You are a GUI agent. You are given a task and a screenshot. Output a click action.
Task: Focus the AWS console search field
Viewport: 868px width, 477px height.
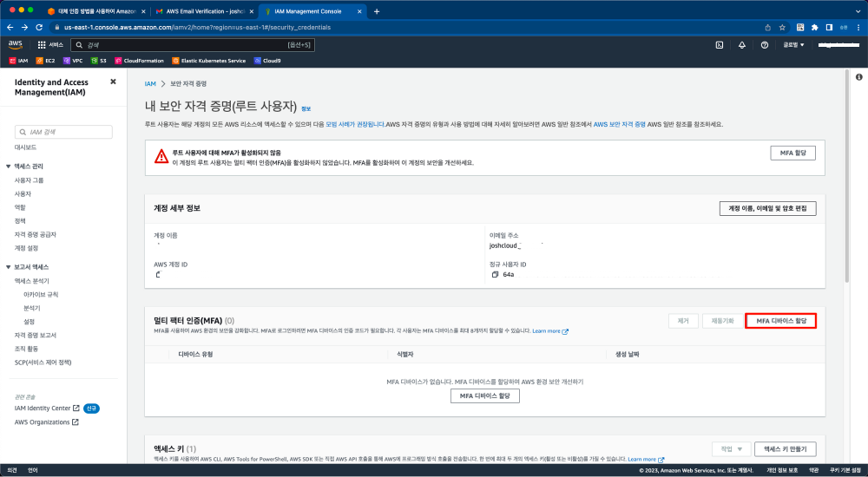coord(193,45)
